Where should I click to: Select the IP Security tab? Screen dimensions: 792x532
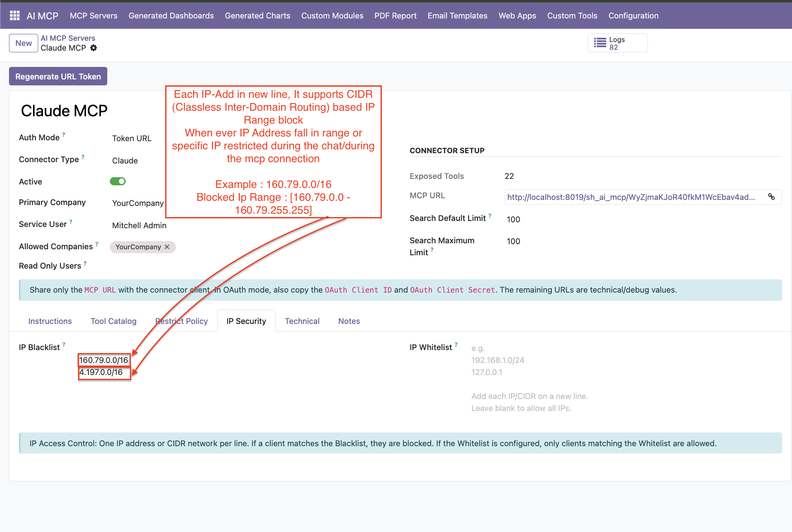[x=246, y=321]
